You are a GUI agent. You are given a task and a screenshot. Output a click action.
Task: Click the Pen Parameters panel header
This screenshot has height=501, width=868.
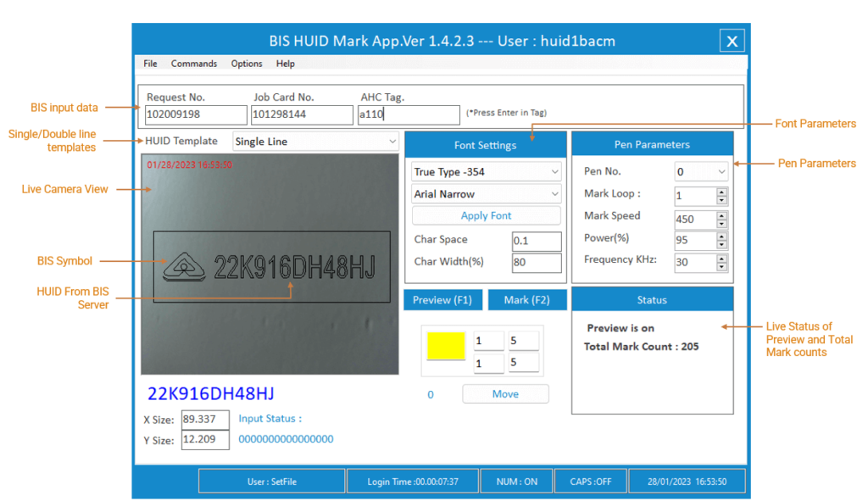tap(652, 144)
